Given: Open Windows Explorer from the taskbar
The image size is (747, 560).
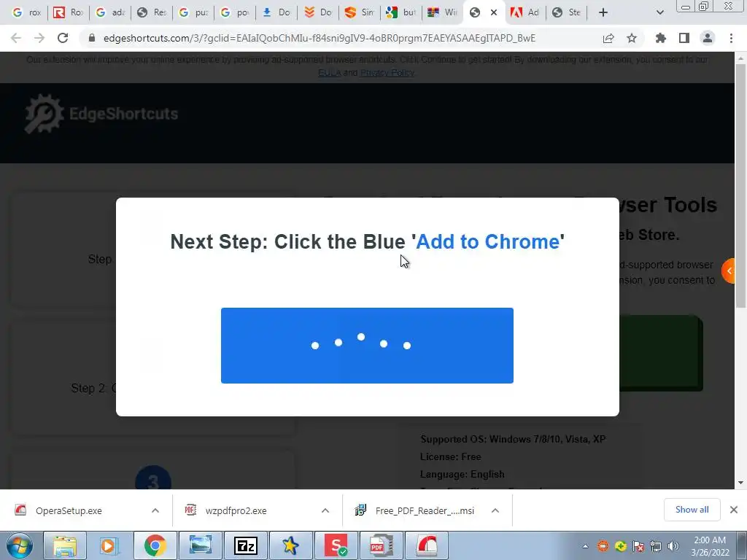Looking at the screenshot, I should tap(64, 545).
